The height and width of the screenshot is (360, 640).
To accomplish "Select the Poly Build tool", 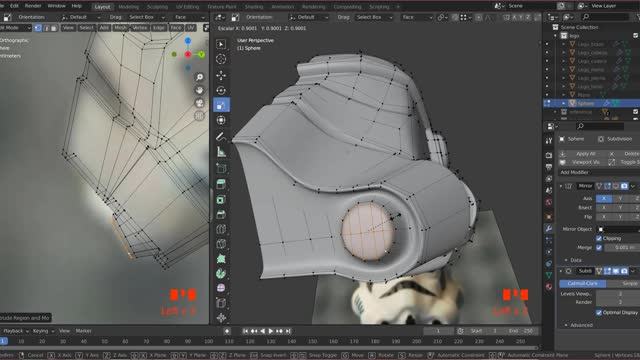I will coord(221,259).
